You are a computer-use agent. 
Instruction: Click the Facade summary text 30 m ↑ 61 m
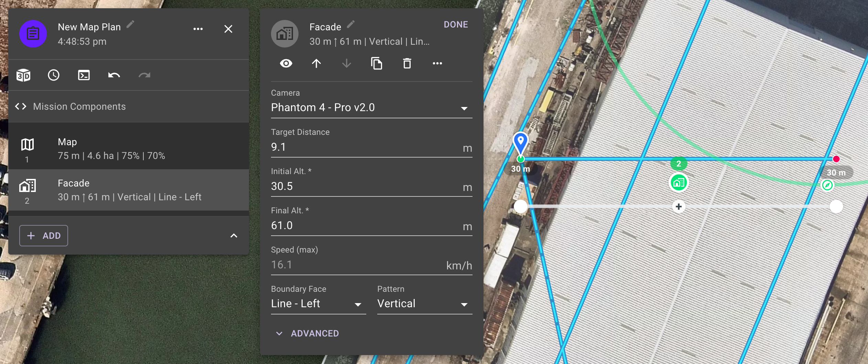pyautogui.click(x=369, y=42)
